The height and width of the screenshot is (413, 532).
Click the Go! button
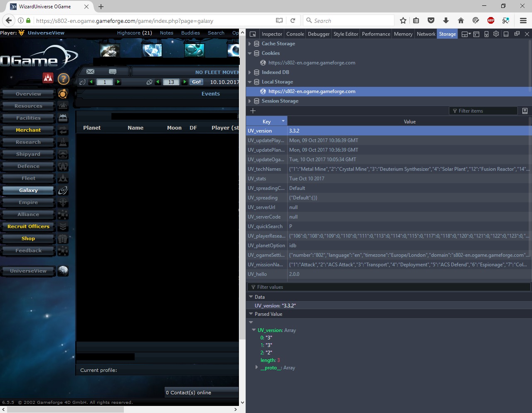[197, 82]
